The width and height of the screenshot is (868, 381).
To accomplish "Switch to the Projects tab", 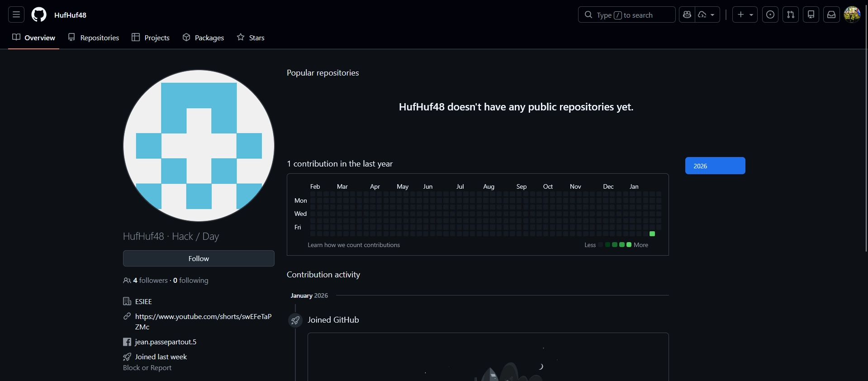I will (x=151, y=38).
